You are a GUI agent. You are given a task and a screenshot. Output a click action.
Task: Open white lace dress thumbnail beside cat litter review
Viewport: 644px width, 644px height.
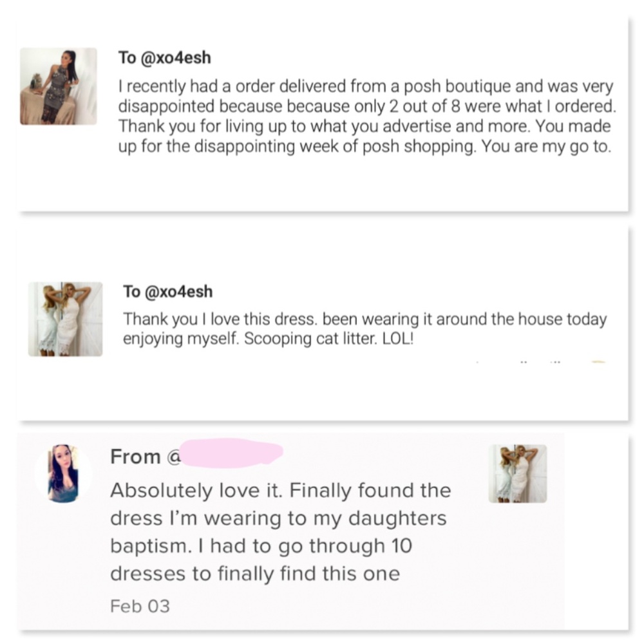point(65,319)
